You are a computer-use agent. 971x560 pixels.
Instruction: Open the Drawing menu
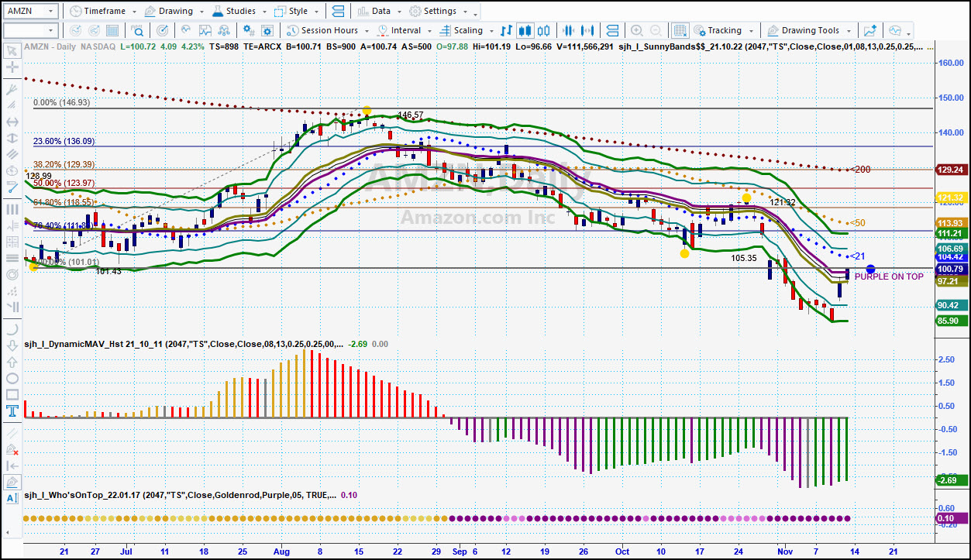[174, 12]
